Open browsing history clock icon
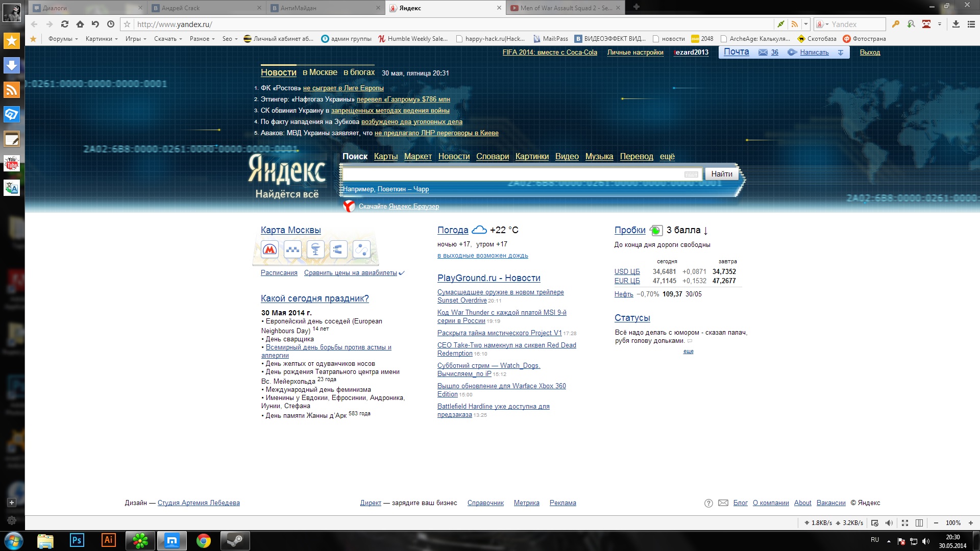The image size is (980, 551). tap(111, 24)
